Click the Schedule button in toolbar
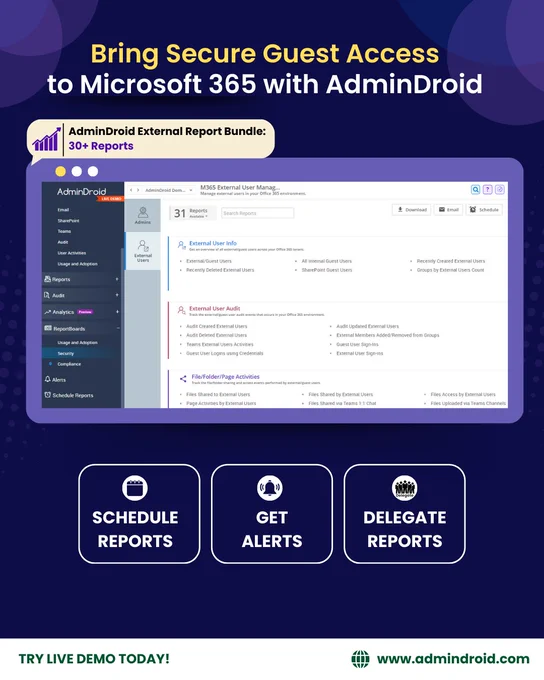 [484, 209]
